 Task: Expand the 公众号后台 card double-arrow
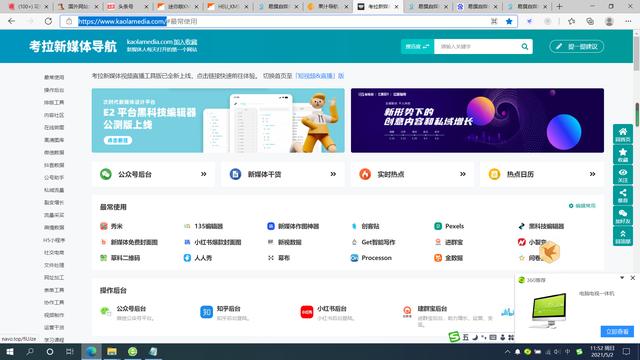click(203, 174)
